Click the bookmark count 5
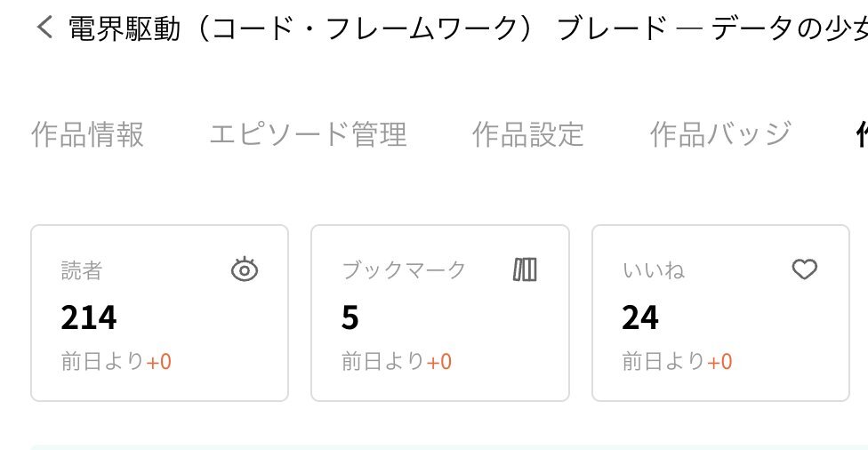 pos(350,317)
